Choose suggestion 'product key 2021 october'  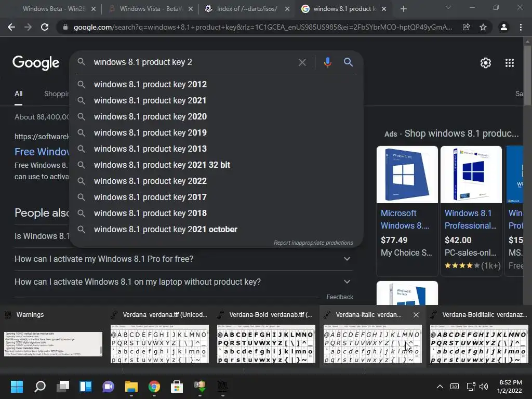tap(217, 229)
